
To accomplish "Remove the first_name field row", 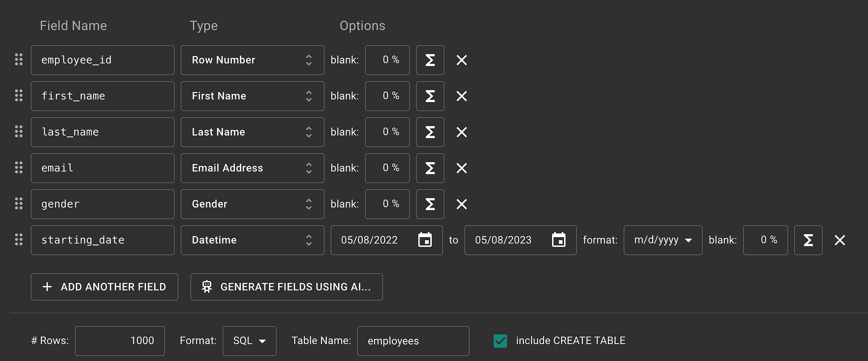I will [x=462, y=96].
